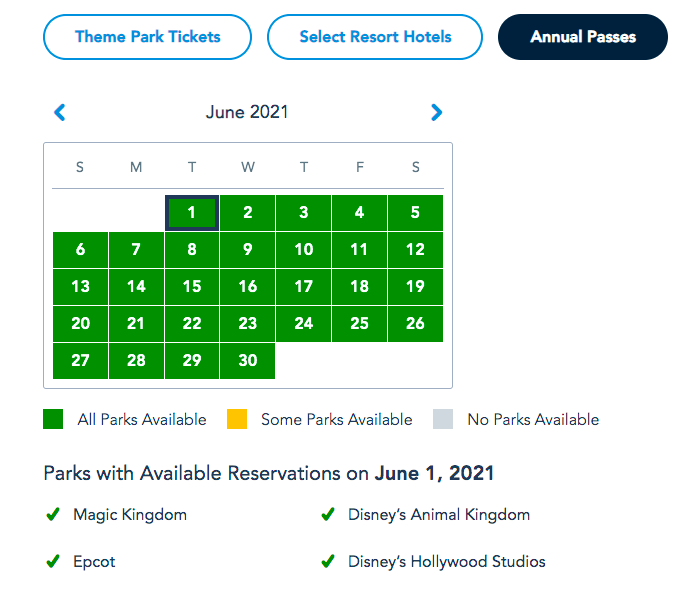Click the checkmark next to Disney's Animal Kingdom
This screenshot has height=592, width=685.
327,515
